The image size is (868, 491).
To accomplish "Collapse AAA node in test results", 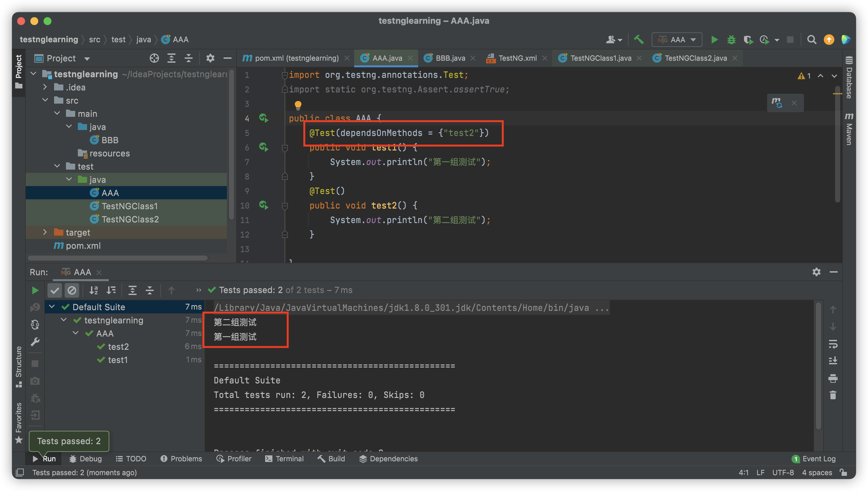I will click(76, 334).
